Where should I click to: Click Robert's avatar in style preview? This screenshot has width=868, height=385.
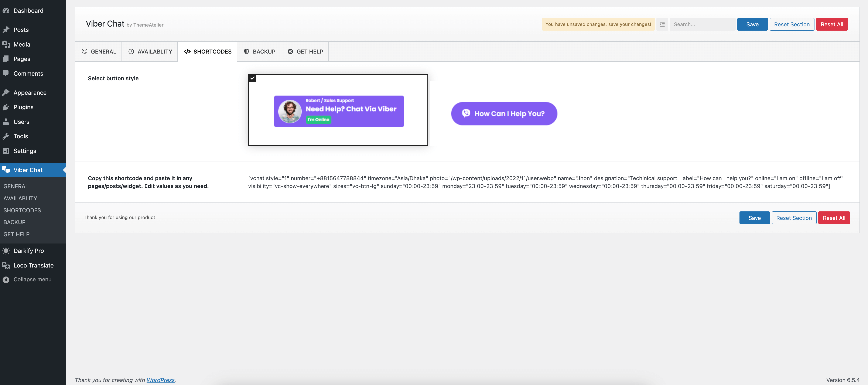coord(290,111)
